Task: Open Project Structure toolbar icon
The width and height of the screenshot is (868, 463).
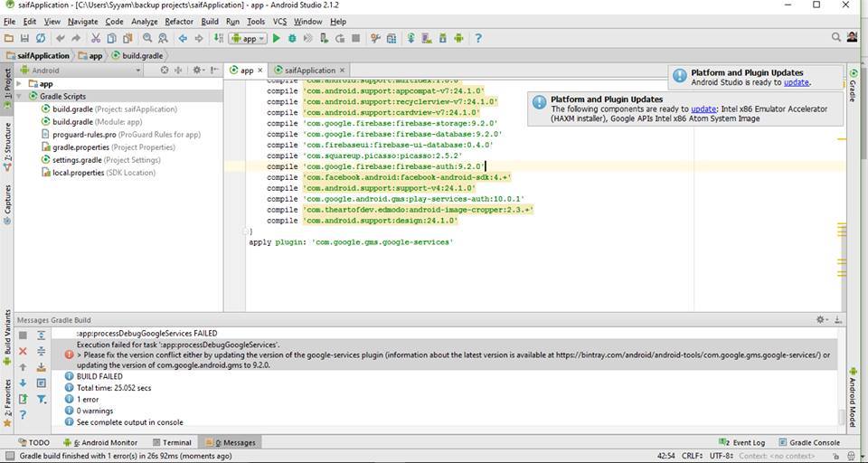Action: tap(392, 38)
